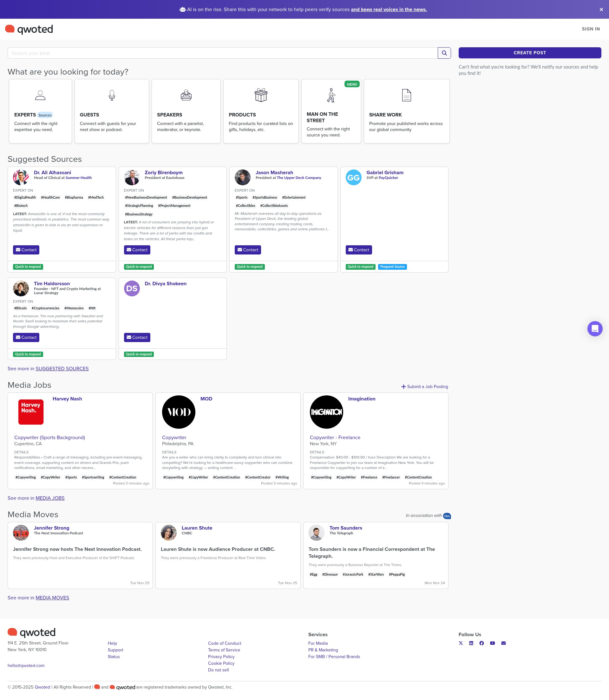Select the Share Work document card
The height and width of the screenshot is (700, 609).
(407, 111)
